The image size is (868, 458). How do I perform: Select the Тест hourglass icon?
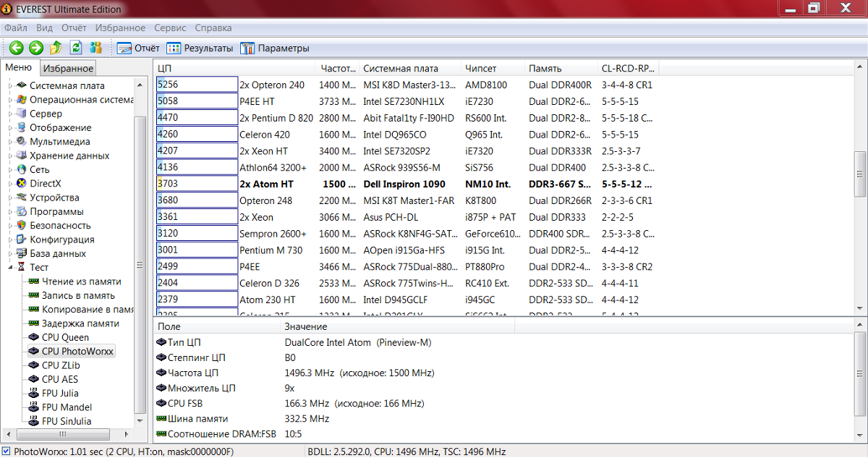pyautogui.click(x=22, y=268)
